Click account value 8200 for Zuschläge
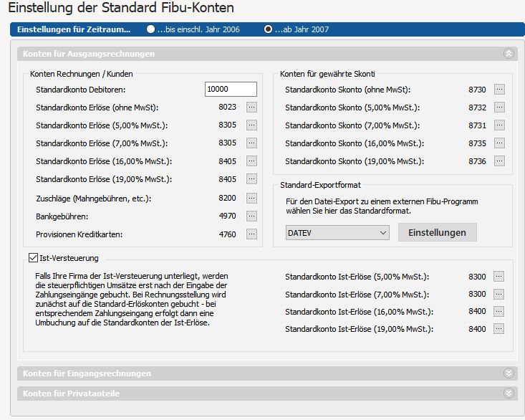This screenshot has height=420, width=525. [227, 198]
